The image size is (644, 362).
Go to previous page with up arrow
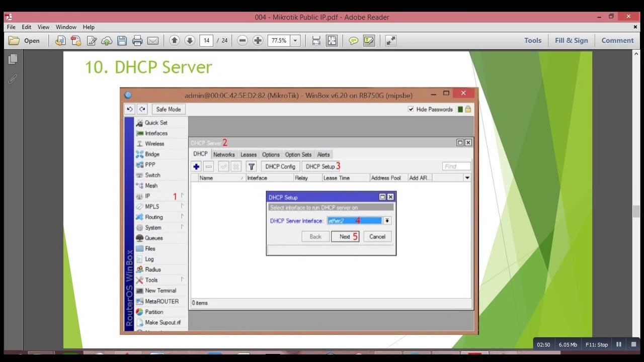[x=174, y=41]
